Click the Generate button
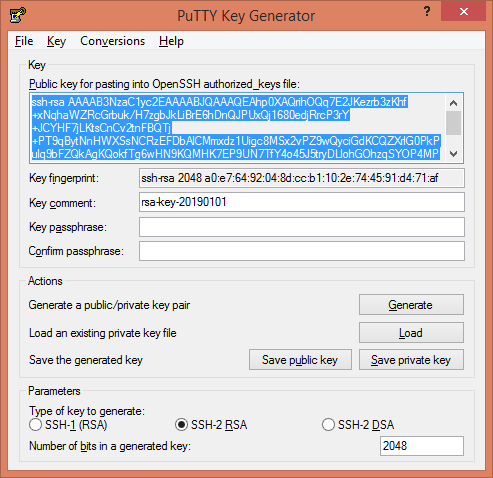The height and width of the screenshot is (478, 493). click(411, 304)
